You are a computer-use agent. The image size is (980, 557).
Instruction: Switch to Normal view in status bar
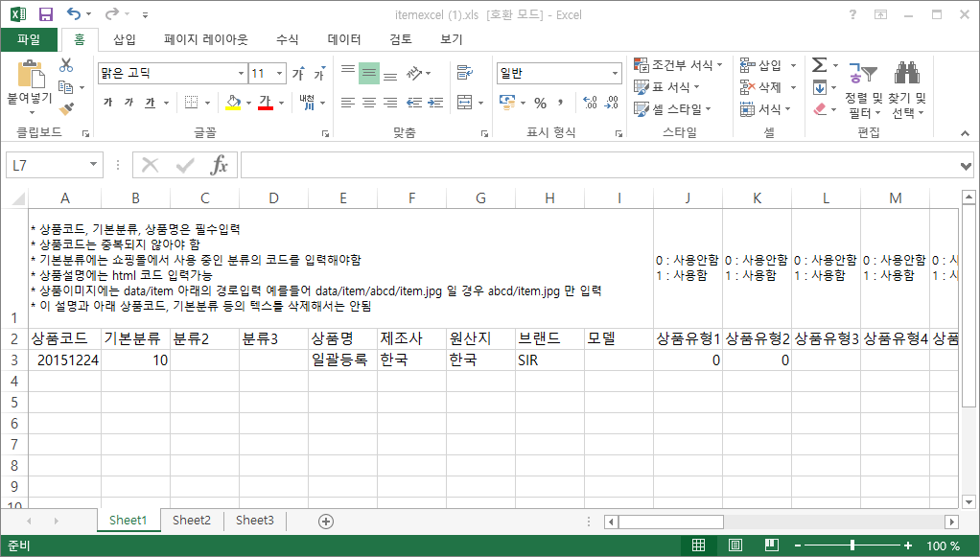pyautogui.click(x=699, y=545)
